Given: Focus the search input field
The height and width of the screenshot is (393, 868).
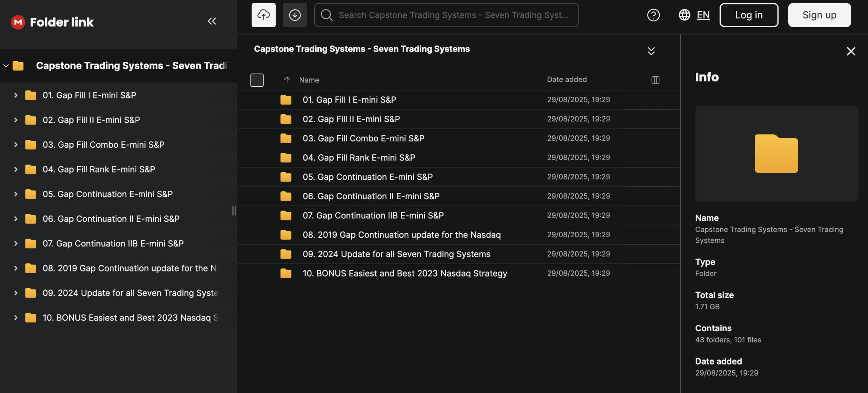Looking at the screenshot, I should [453, 15].
